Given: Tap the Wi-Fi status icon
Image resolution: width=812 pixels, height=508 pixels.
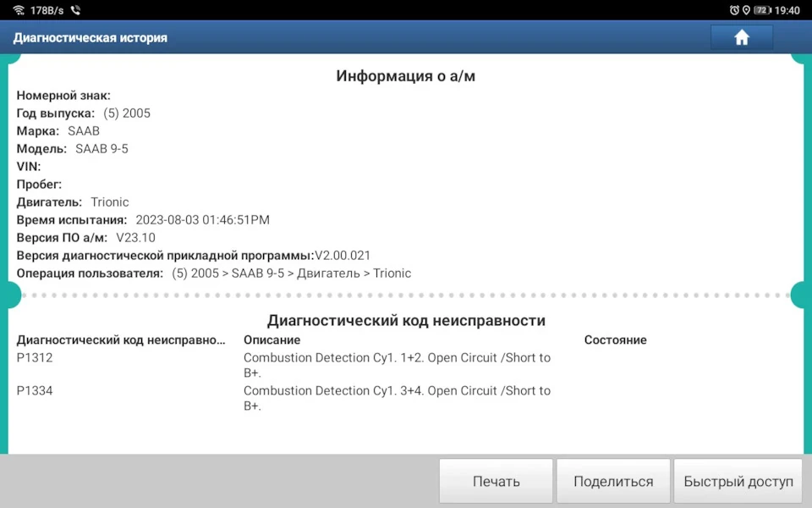Looking at the screenshot, I should pos(19,10).
